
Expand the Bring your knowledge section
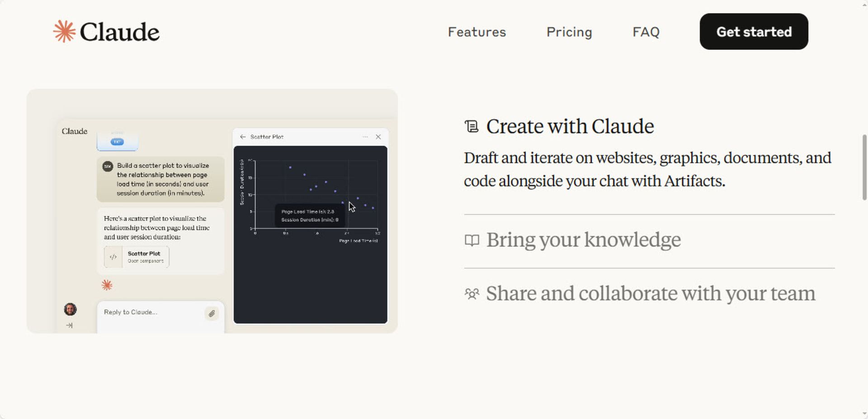tap(583, 240)
